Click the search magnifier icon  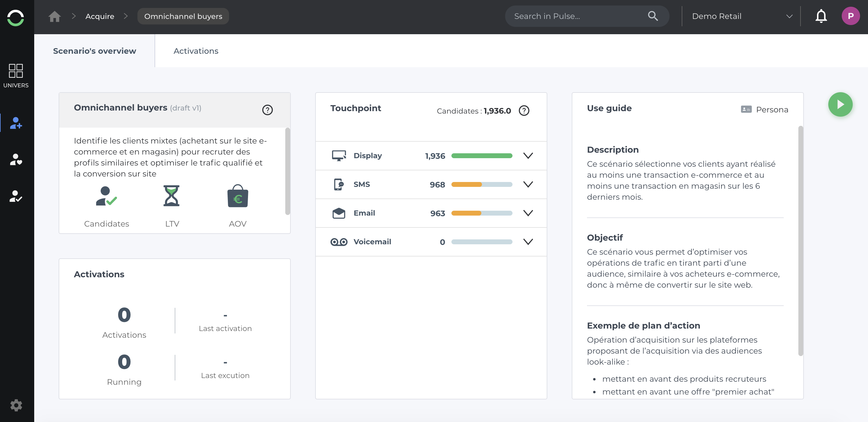pos(653,16)
